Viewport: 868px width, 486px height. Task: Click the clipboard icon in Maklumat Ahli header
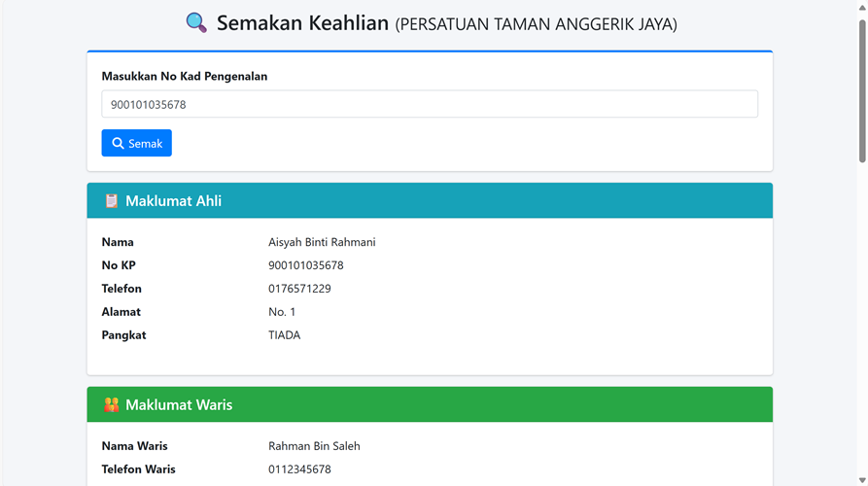[x=111, y=201]
